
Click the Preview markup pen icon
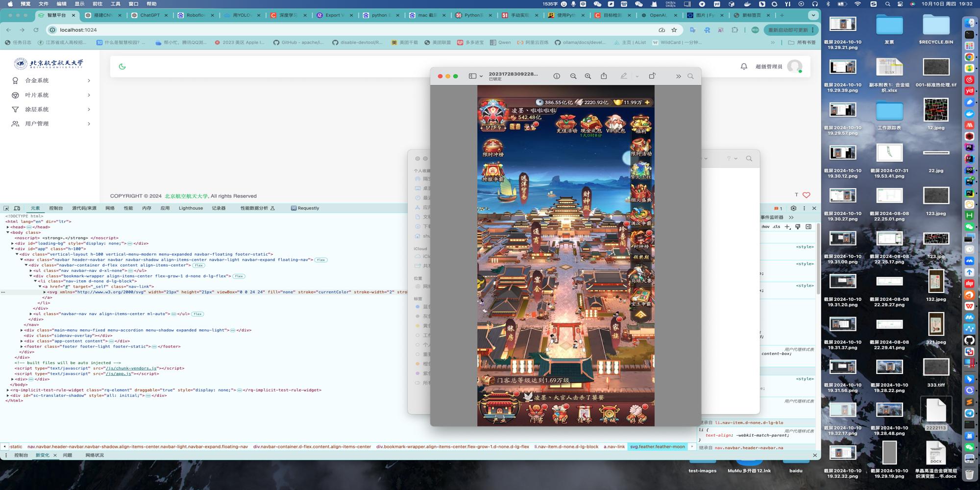pyautogui.click(x=623, y=76)
